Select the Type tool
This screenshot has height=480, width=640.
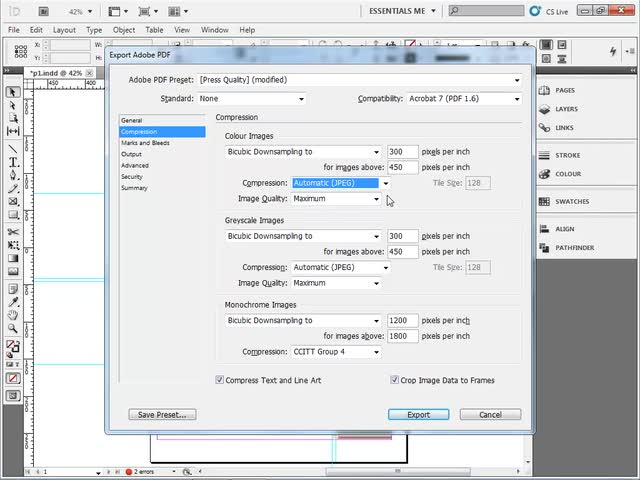click(13, 162)
